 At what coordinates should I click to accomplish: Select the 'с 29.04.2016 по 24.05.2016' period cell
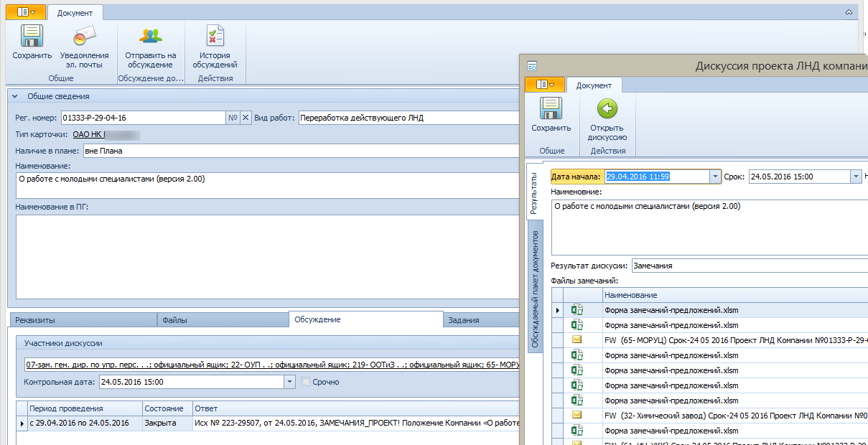point(83,423)
